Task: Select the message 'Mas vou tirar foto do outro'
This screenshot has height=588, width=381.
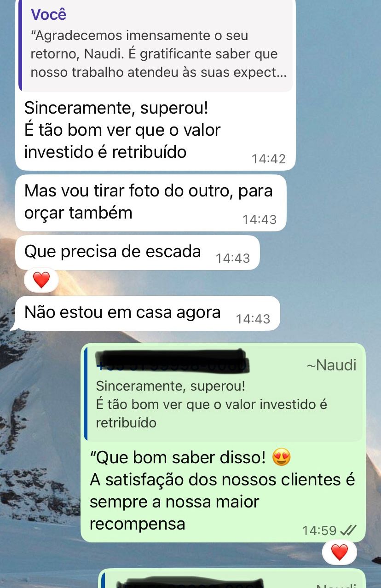Action: (150, 202)
